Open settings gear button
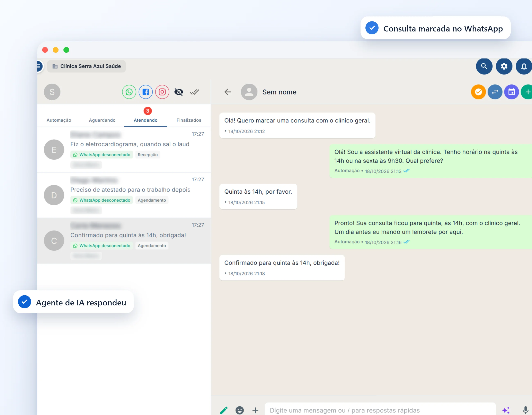This screenshot has width=532, height=415. [x=504, y=66]
